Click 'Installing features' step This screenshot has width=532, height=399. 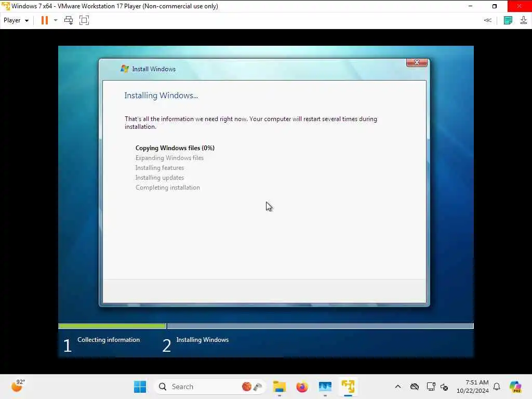tap(159, 168)
